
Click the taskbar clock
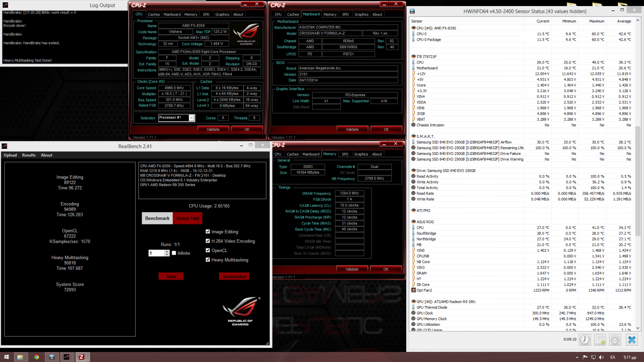[630, 357]
